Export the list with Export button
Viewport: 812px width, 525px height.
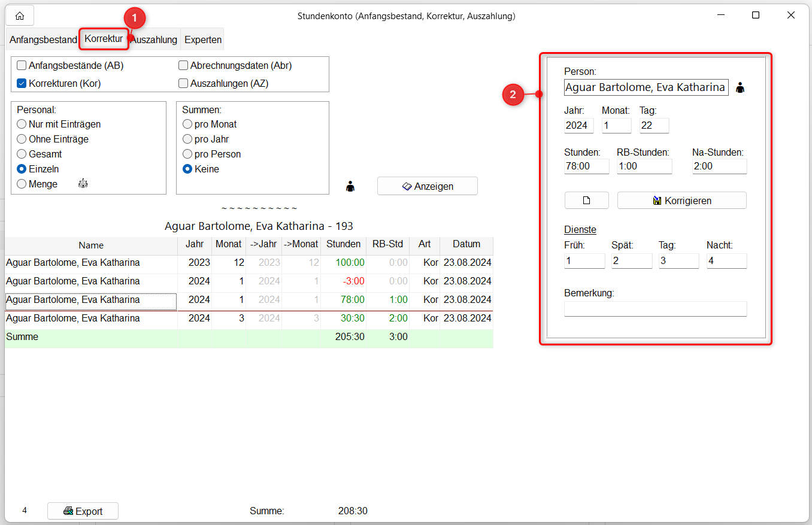83,511
